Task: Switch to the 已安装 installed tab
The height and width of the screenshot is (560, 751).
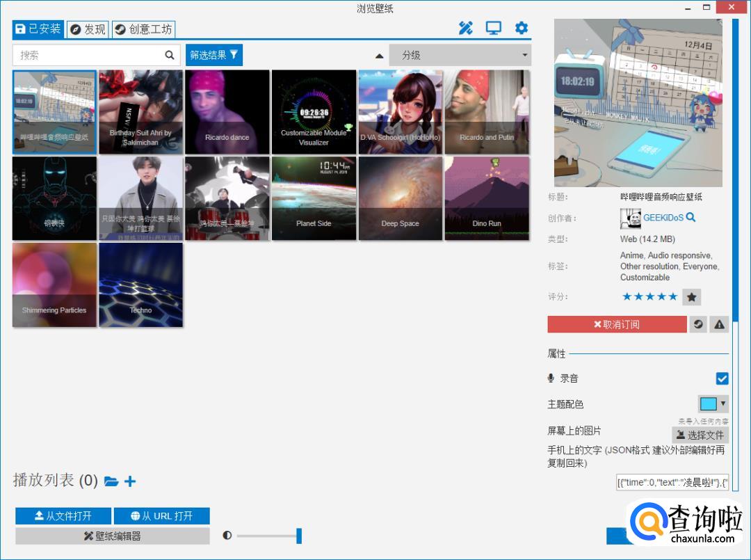Action: (x=38, y=29)
